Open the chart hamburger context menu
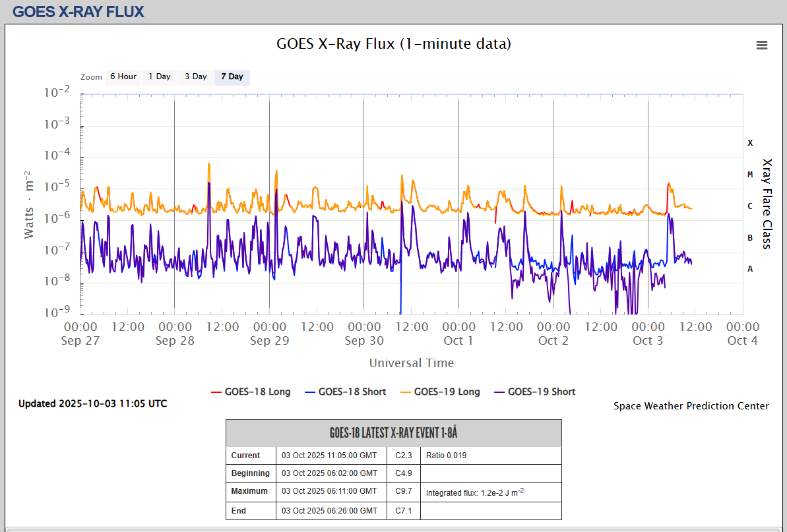787x532 pixels. tap(762, 45)
